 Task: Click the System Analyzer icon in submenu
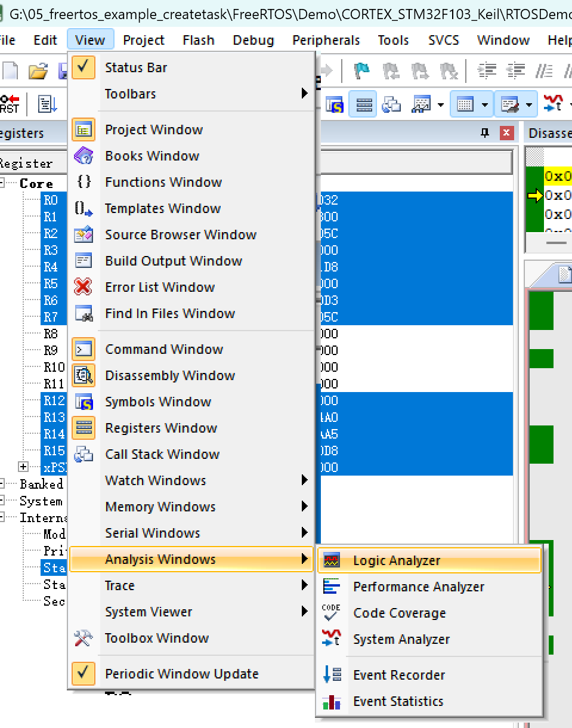(332, 639)
